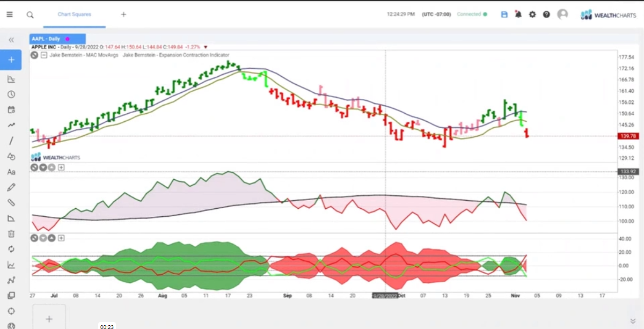Open the red triangle dropdown after -1.27%
The image size is (644, 329).
click(206, 47)
